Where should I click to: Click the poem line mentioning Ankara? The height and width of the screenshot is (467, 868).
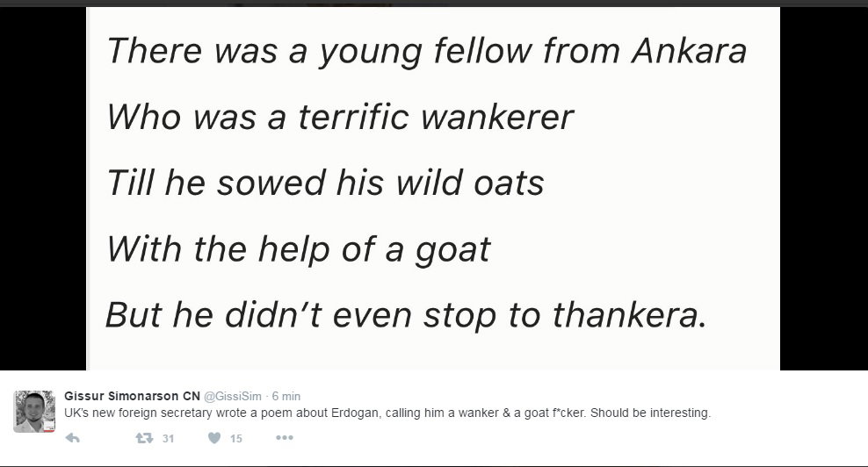[x=427, y=52]
